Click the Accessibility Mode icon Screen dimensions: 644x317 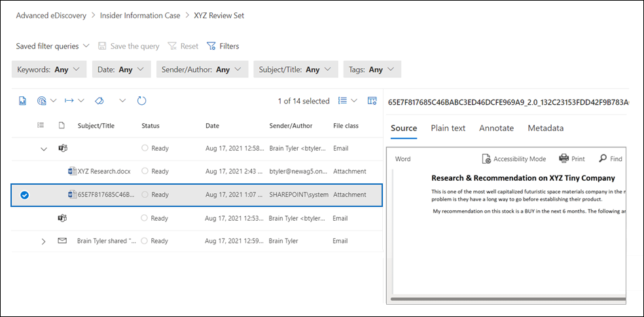(486, 158)
